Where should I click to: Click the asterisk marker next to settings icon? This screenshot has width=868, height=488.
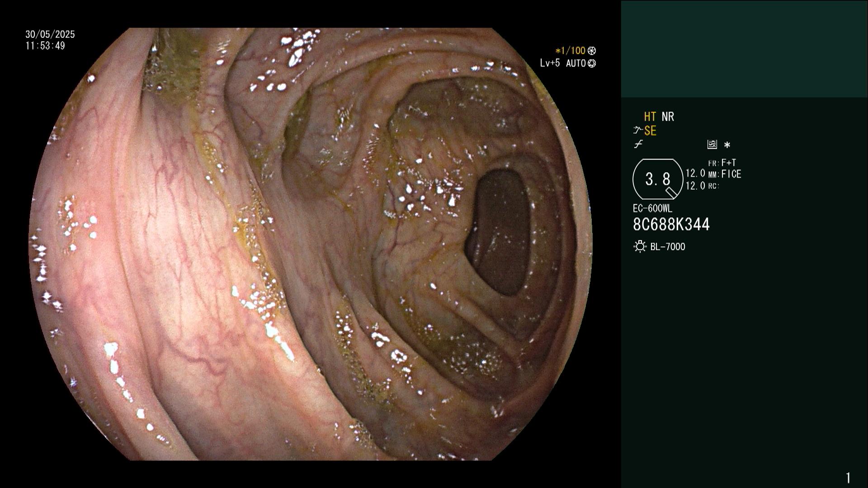[727, 145]
